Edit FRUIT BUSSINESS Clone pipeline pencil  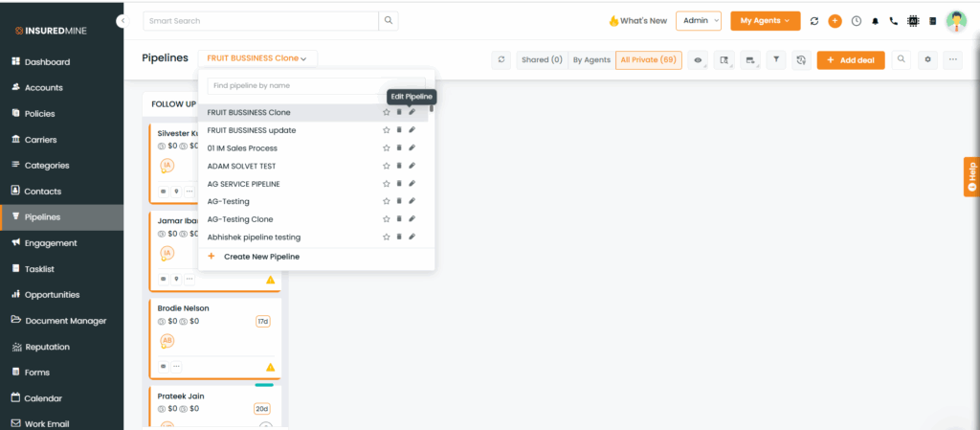click(x=412, y=112)
